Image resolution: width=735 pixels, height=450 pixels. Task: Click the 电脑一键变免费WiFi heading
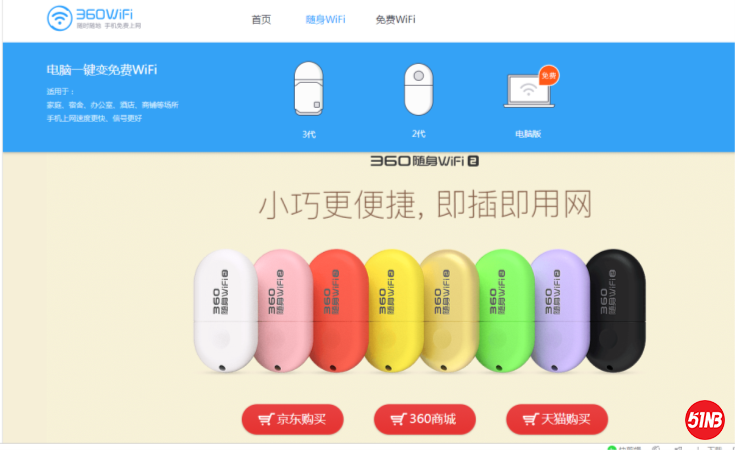click(102, 70)
